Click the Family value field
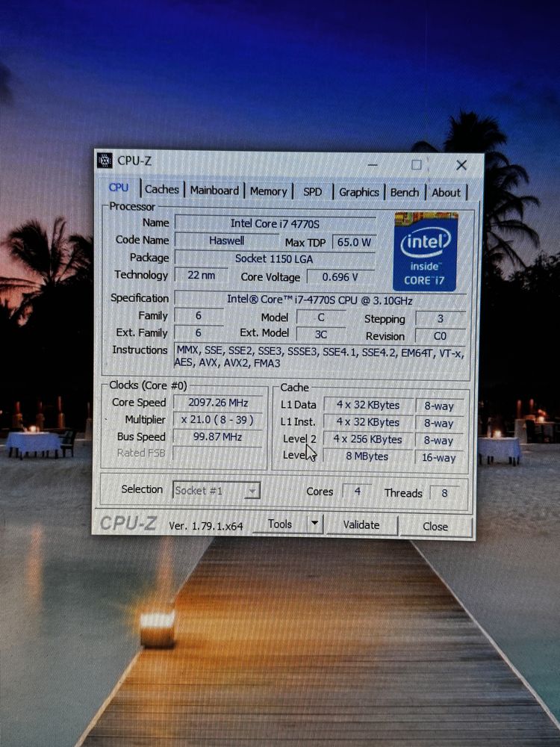 (199, 315)
